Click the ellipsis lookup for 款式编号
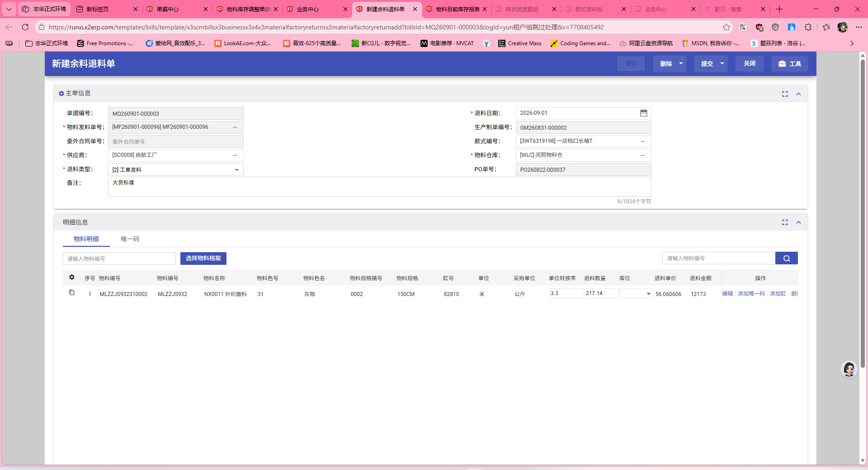This screenshot has height=470, width=868. pyautogui.click(x=642, y=141)
